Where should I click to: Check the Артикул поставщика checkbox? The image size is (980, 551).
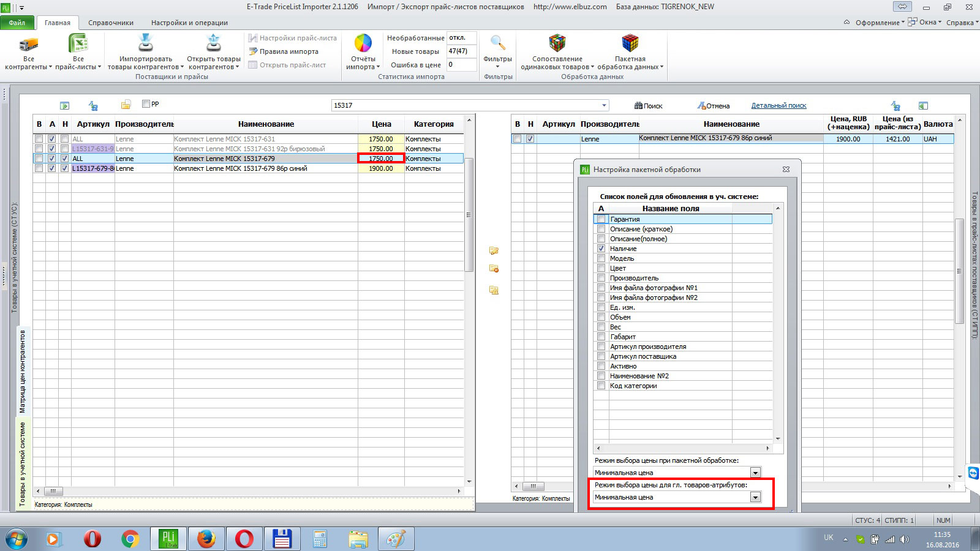pos(601,356)
